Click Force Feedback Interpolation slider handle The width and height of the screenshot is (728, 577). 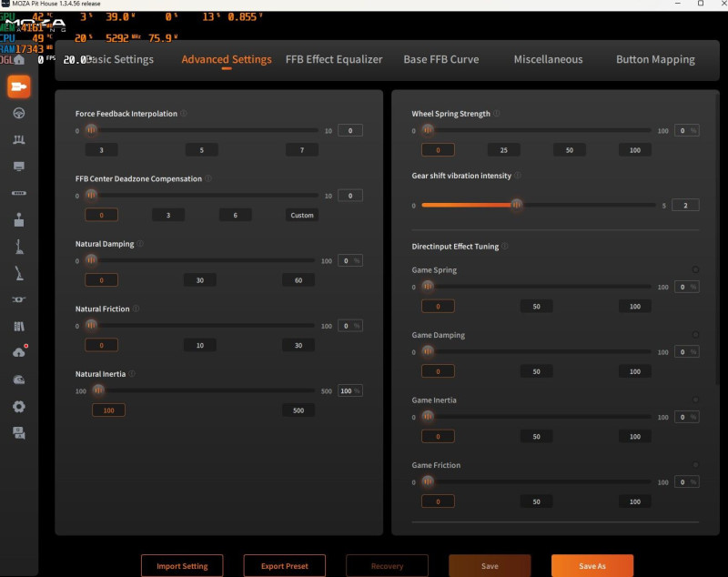pos(92,130)
